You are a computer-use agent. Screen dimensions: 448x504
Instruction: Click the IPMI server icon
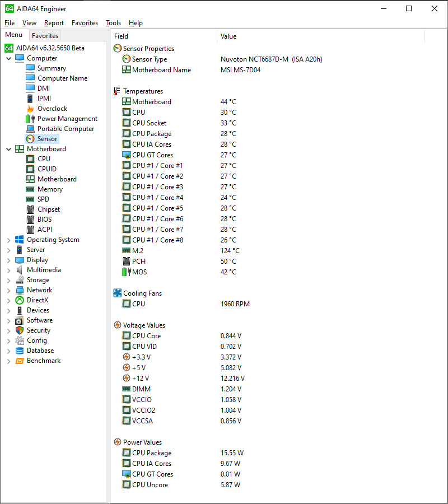[30, 99]
